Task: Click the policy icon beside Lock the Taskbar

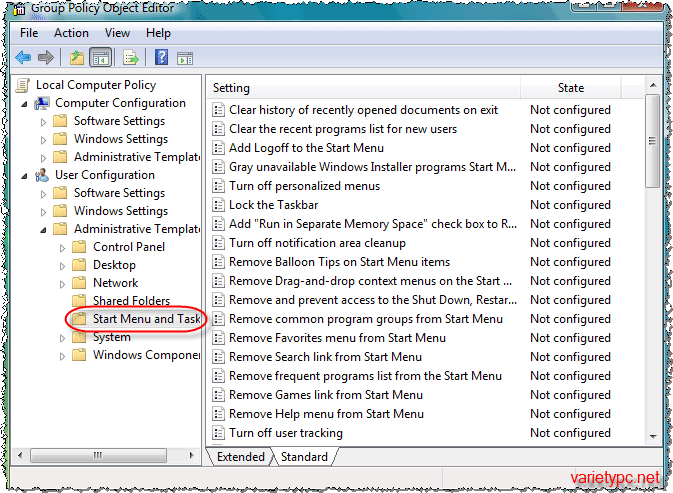Action: [218, 205]
